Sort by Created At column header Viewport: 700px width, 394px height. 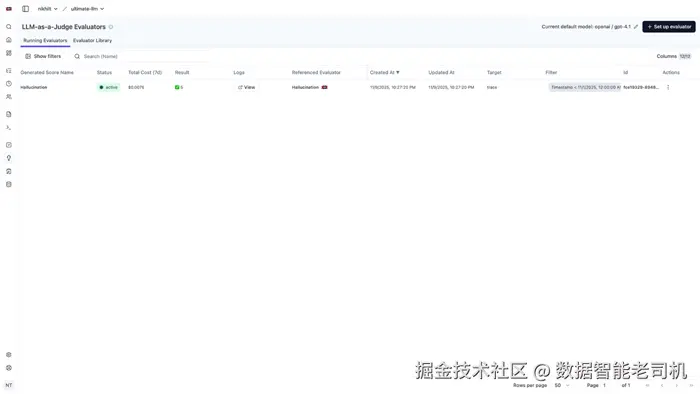pyautogui.click(x=384, y=72)
